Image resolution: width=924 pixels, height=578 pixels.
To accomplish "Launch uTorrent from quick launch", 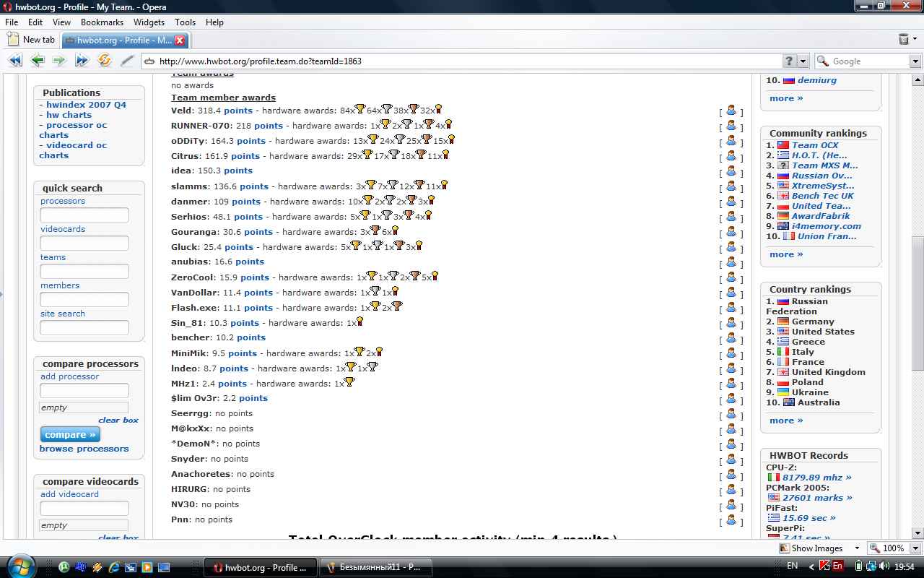I will [x=64, y=567].
